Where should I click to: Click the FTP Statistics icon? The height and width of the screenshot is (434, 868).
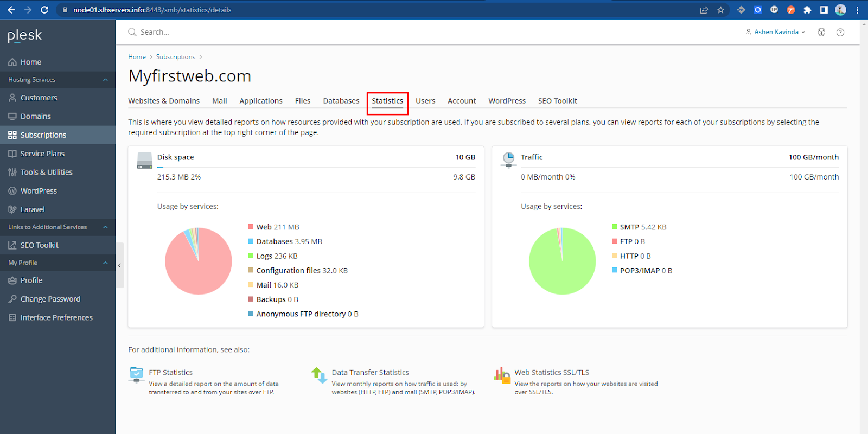pyautogui.click(x=136, y=374)
